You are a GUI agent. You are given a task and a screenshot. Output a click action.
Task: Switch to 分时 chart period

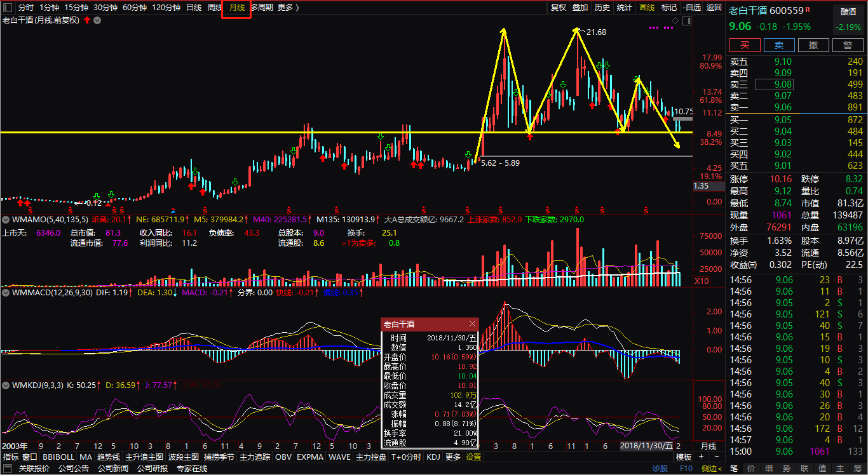click(26, 8)
